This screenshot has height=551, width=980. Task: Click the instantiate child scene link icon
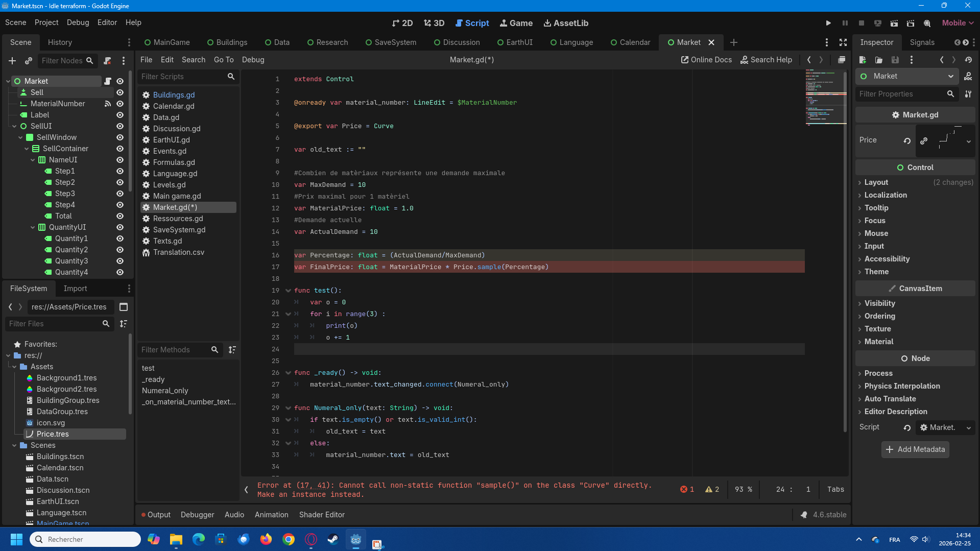tap(29, 61)
